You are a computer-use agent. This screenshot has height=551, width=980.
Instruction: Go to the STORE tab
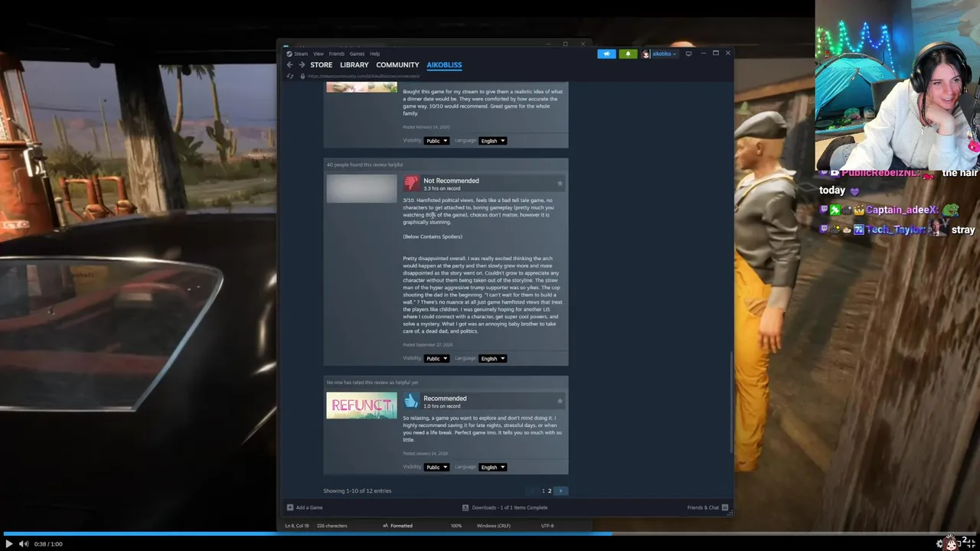(321, 65)
